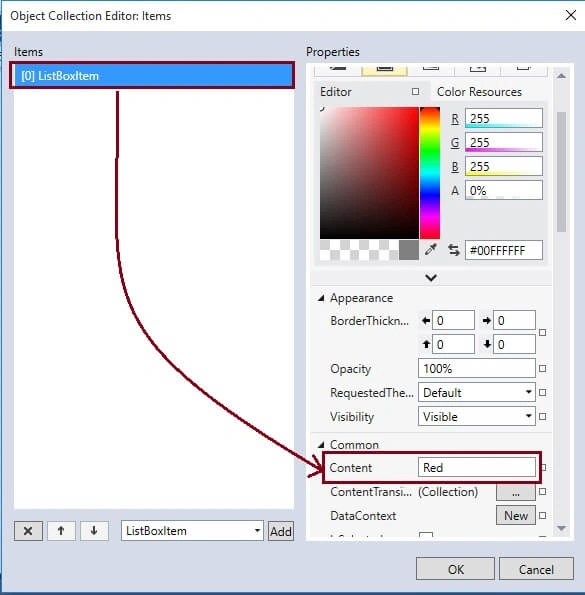585x595 pixels.
Task: Open advanced options marker for Visibility
Action: tap(543, 416)
